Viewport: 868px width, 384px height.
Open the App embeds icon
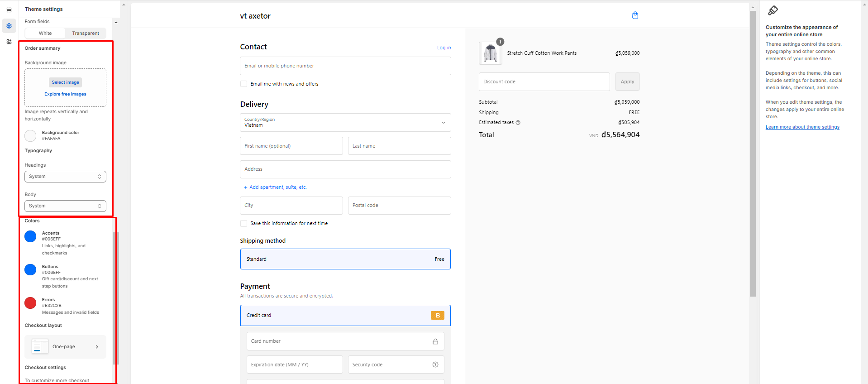9,42
